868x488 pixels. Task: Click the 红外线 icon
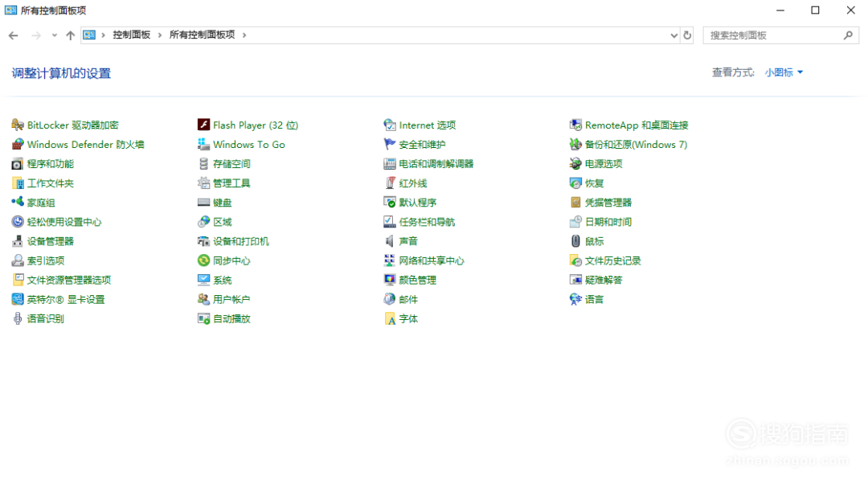390,183
